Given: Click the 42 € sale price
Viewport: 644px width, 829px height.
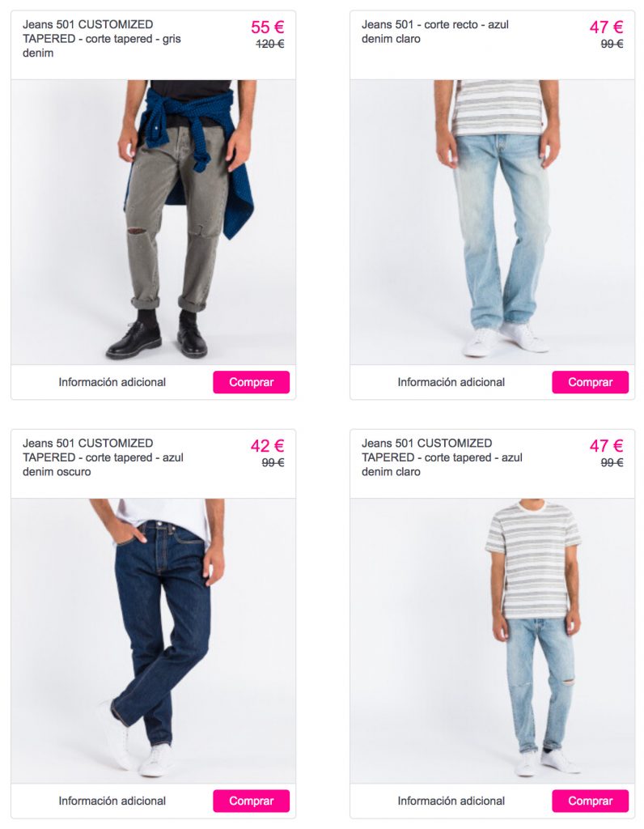Looking at the screenshot, I should point(267,446).
